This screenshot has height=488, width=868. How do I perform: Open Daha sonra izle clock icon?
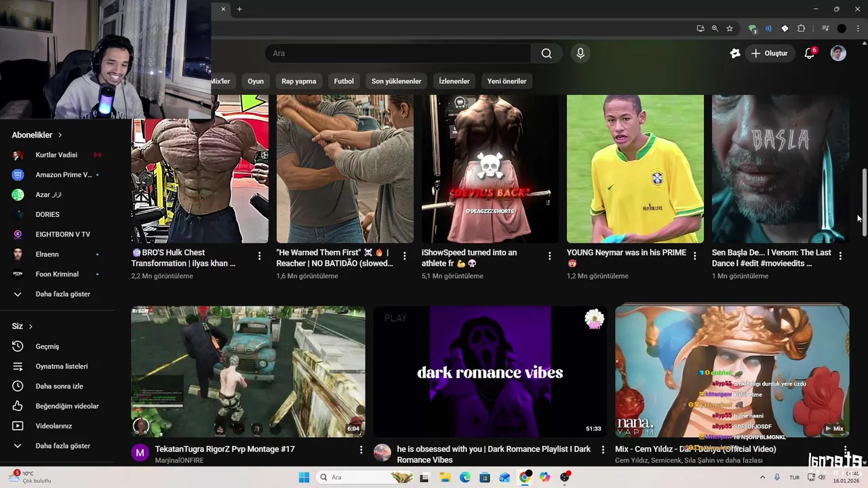(x=18, y=386)
